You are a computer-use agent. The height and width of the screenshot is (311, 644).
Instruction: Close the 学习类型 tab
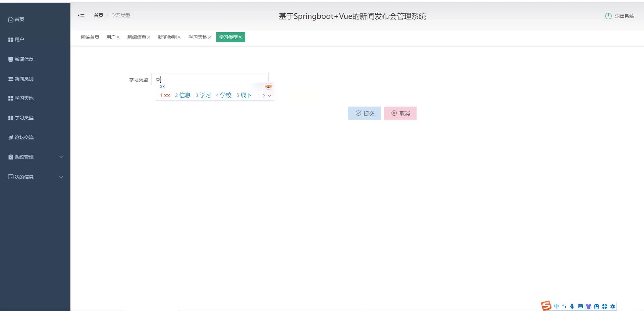tap(240, 37)
